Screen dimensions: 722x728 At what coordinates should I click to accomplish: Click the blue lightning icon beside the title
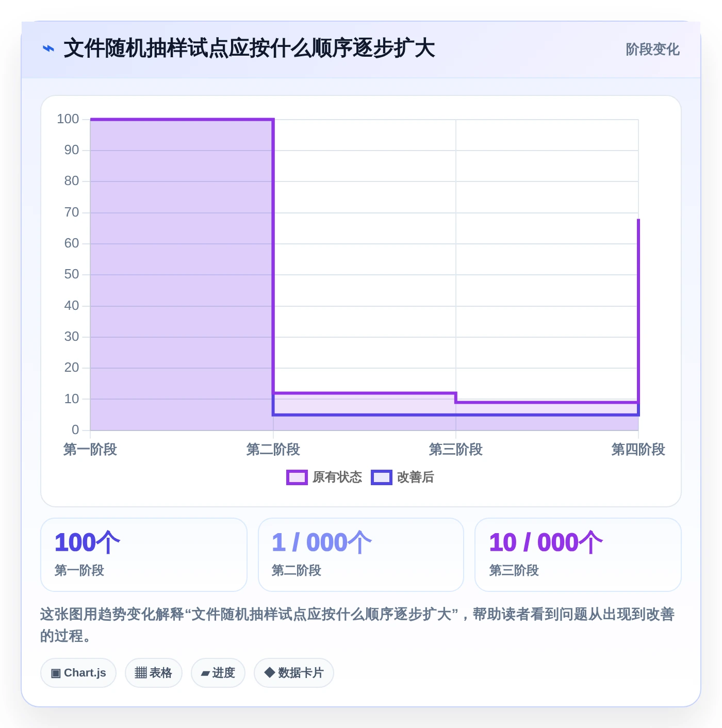(x=48, y=49)
